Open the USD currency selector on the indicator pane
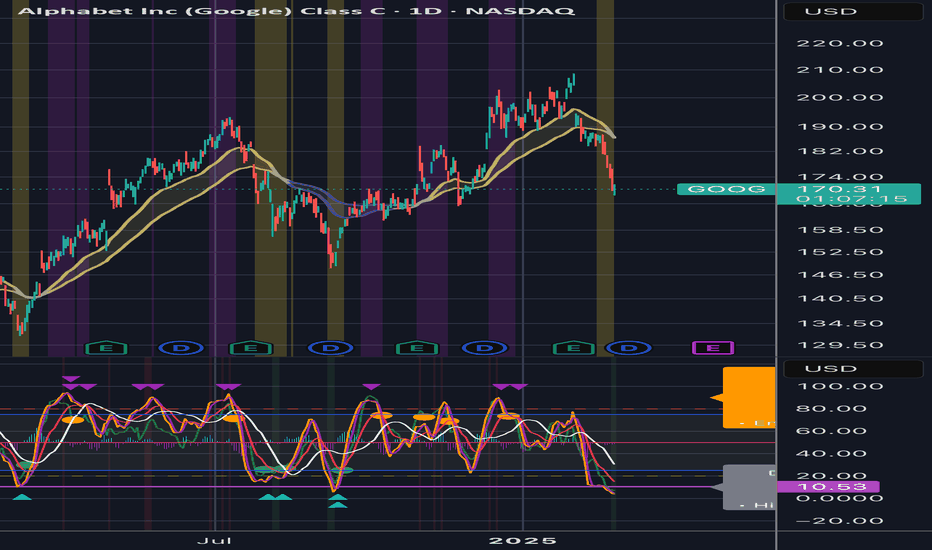The width and height of the screenshot is (932, 550). click(853, 369)
